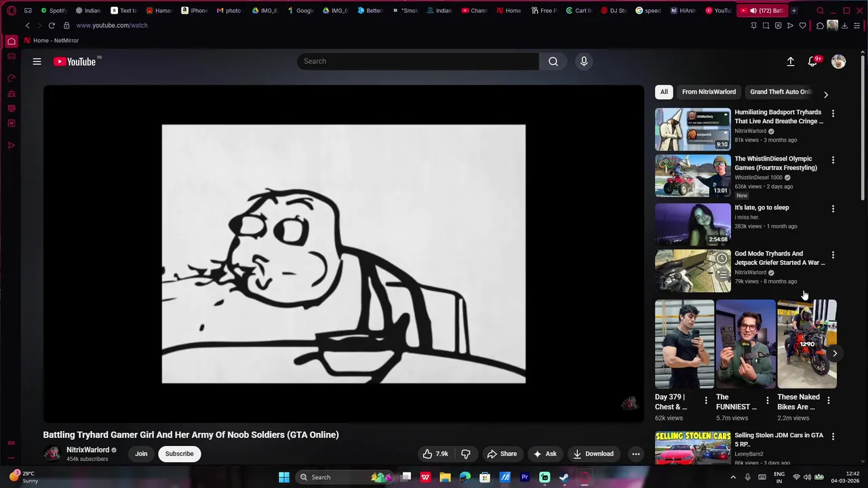Open options for It's late, go to sleep video
This screenshot has width=868, height=488.
tap(833, 209)
